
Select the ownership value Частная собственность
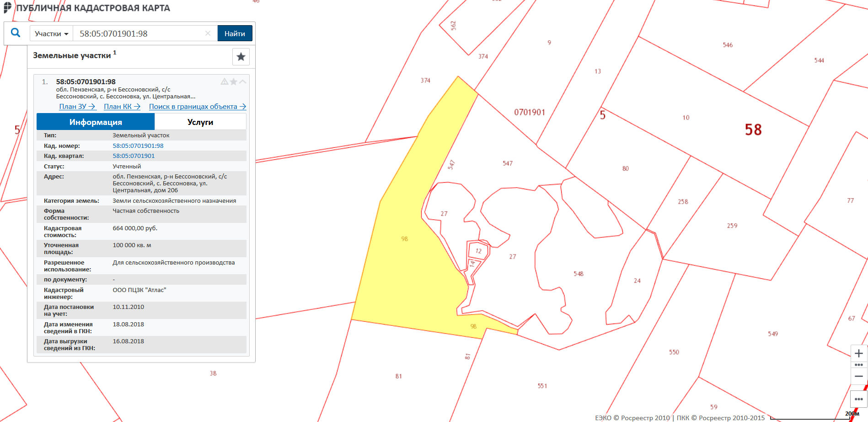[x=146, y=211]
